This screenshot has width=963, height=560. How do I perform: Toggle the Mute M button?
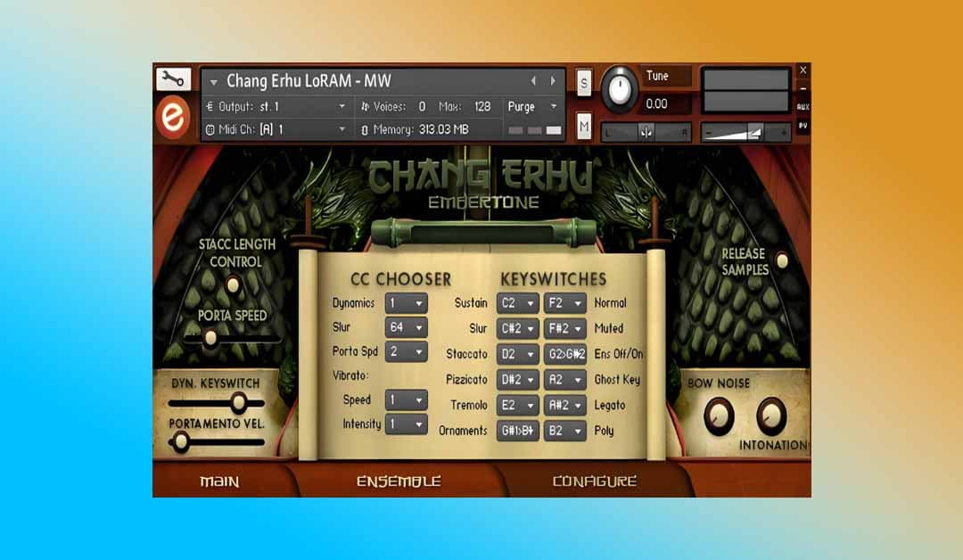(583, 128)
